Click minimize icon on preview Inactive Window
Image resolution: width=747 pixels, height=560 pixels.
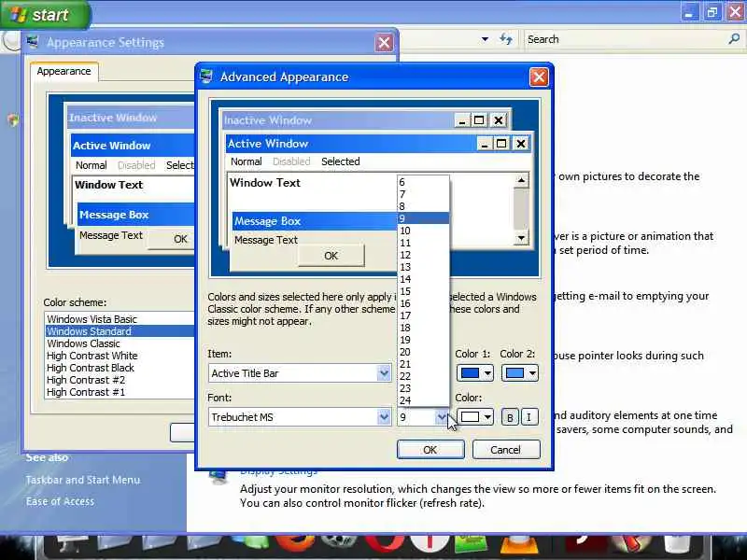(460, 120)
